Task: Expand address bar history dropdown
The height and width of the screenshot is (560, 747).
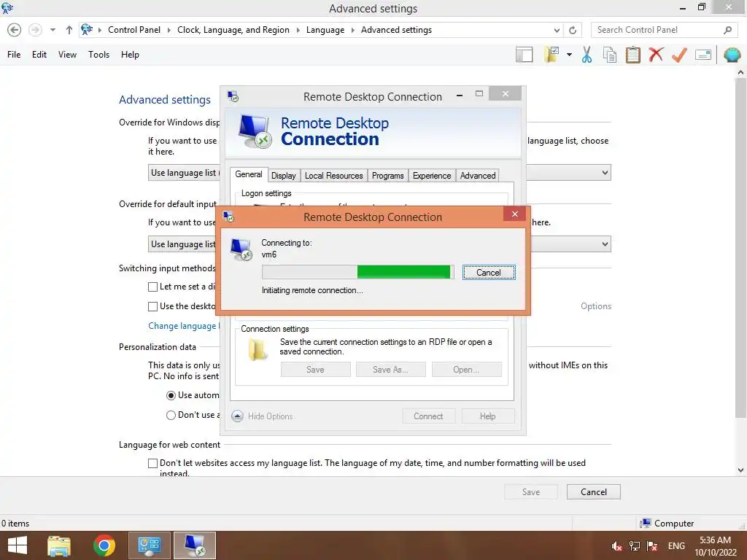Action: [x=557, y=31]
